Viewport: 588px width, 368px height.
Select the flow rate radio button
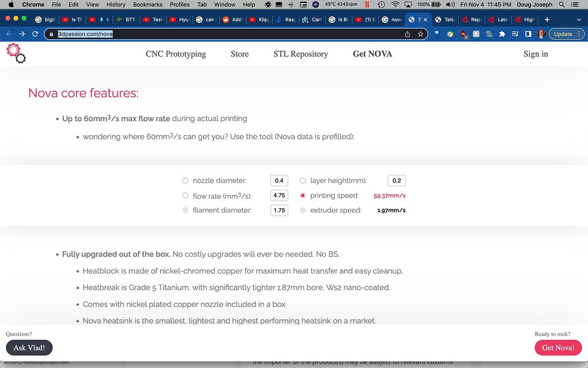click(185, 196)
